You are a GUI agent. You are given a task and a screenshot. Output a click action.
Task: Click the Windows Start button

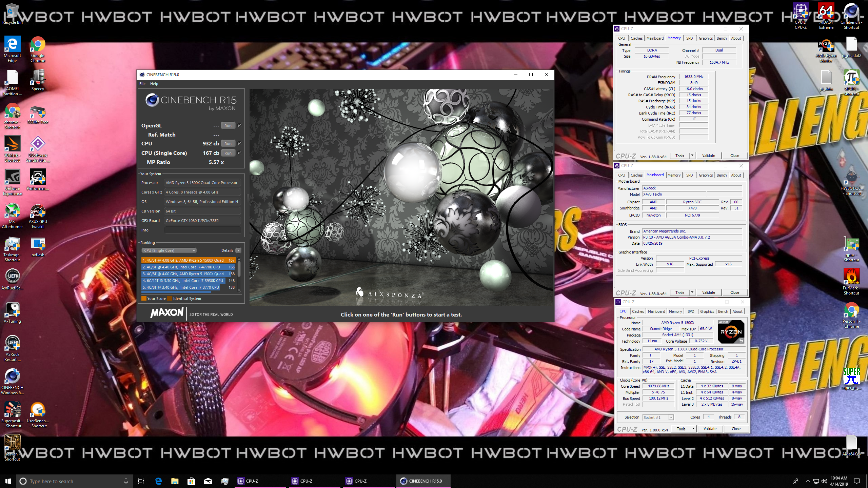pyautogui.click(x=8, y=481)
